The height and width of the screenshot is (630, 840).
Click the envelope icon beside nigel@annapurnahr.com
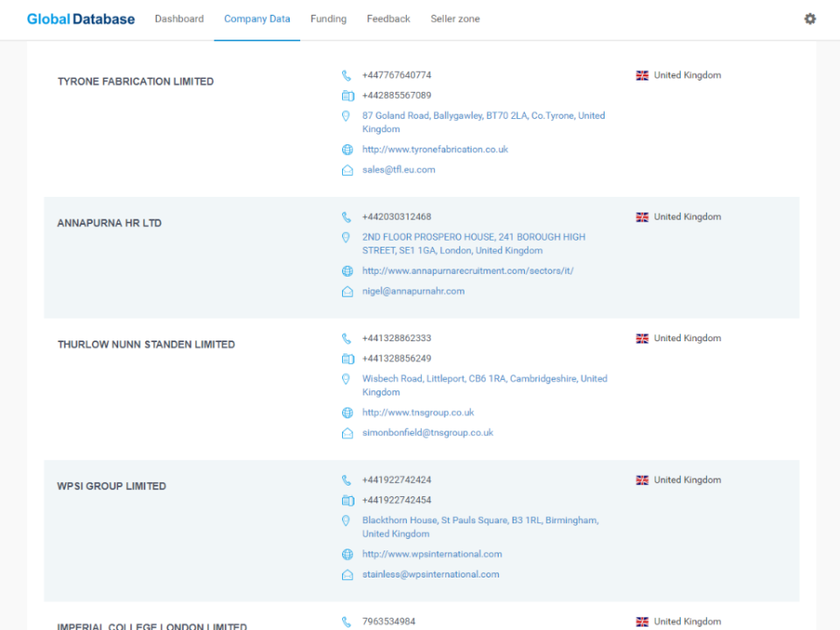[x=346, y=290]
